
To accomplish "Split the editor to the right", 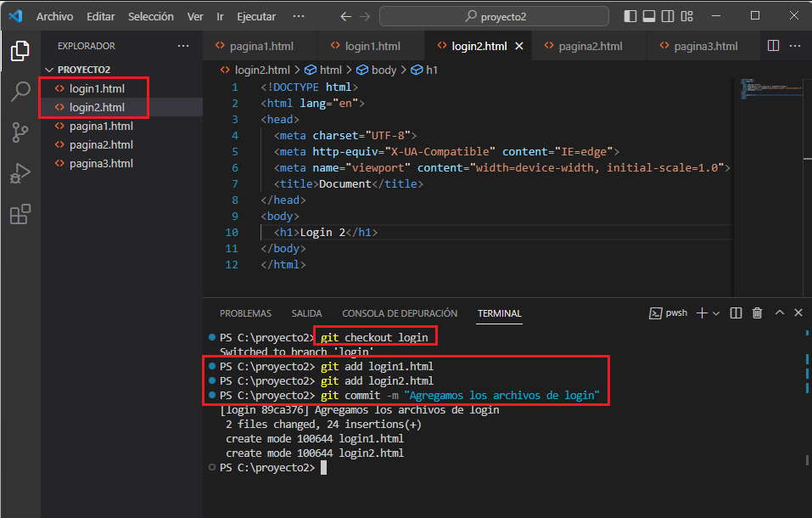I will [773, 46].
